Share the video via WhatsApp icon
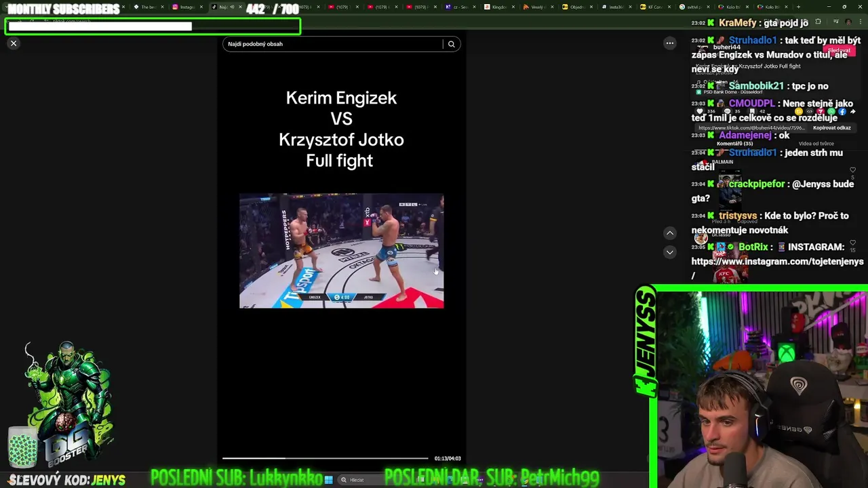This screenshot has height=488, width=868. [x=831, y=111]
